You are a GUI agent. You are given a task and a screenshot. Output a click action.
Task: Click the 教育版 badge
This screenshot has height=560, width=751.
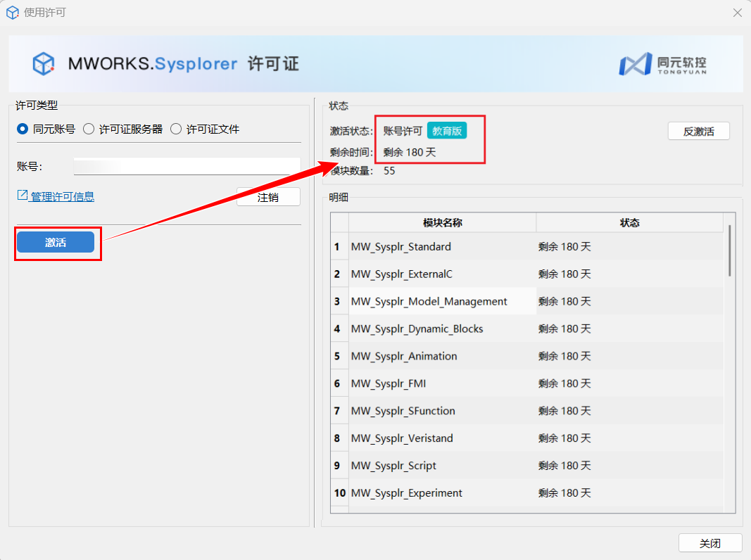click(x=447, y=131)
